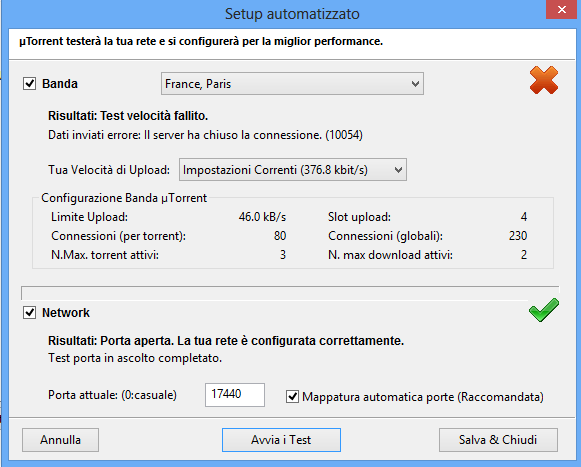Viewport: 581px width, 467px height.
Task: Click the Slot upload value 4
Action: point(524,217)
